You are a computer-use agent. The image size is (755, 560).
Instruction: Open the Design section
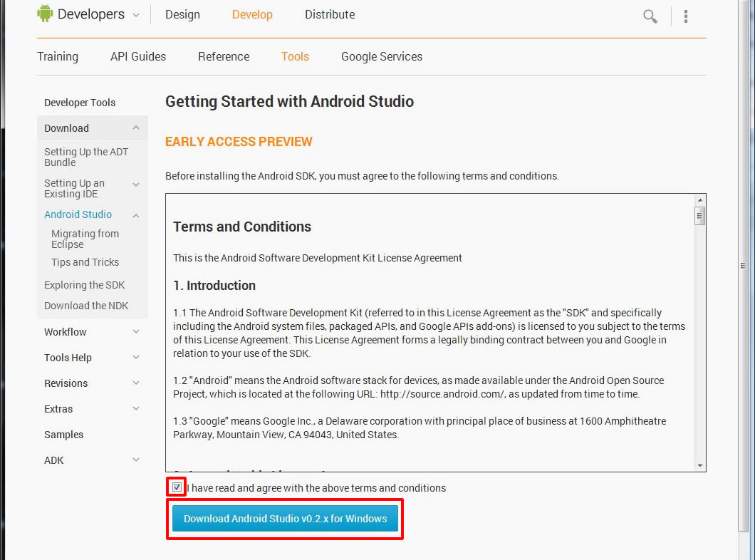[x=182, y=14]
